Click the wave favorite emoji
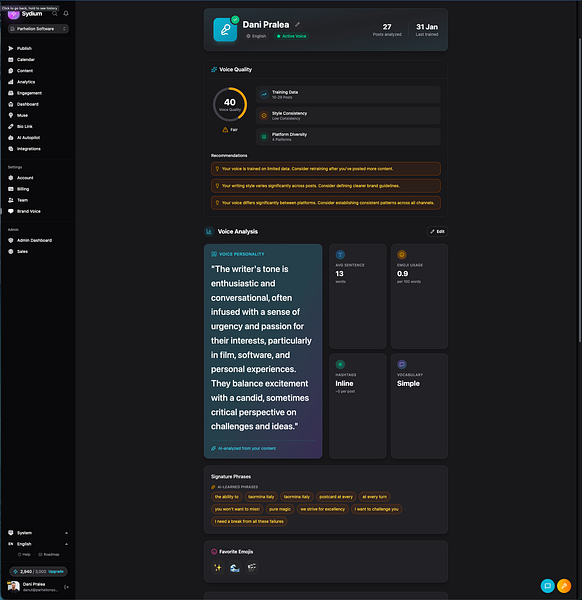Screen dimensions: 582x600 click(x=235, y=567)
